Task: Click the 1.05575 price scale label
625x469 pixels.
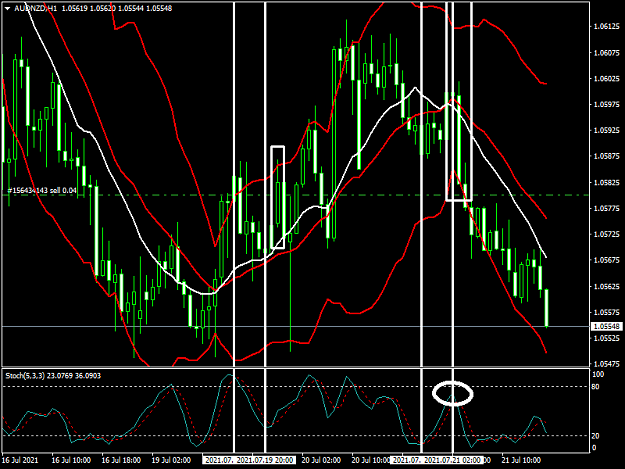Action: pyautogui.click(x=607, y=312)
